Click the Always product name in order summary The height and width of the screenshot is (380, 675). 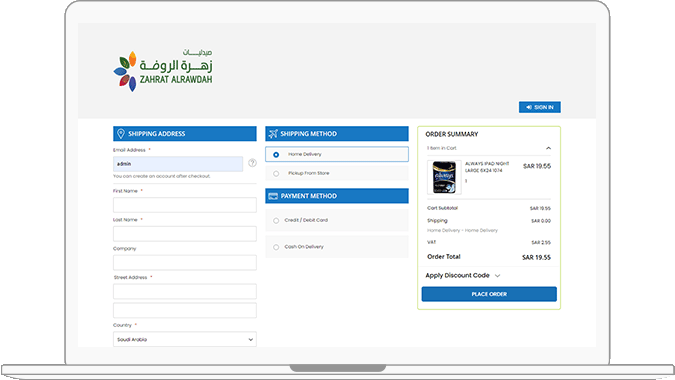(487, 167)
